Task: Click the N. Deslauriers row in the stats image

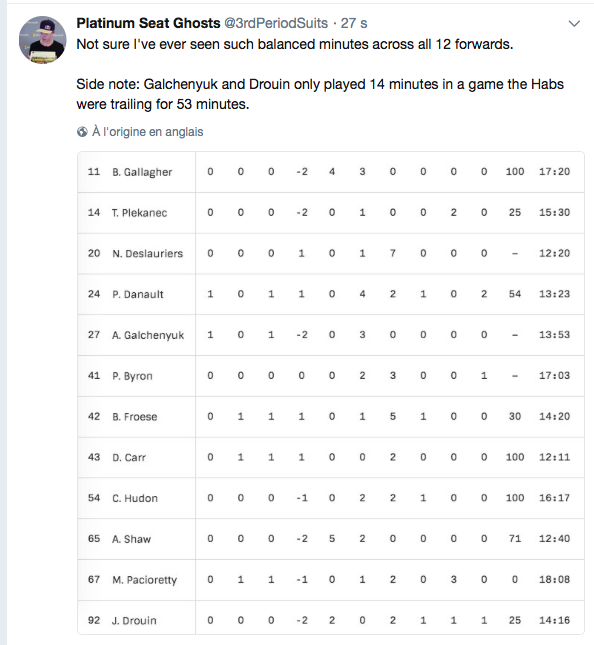Action: click(331, 253)
